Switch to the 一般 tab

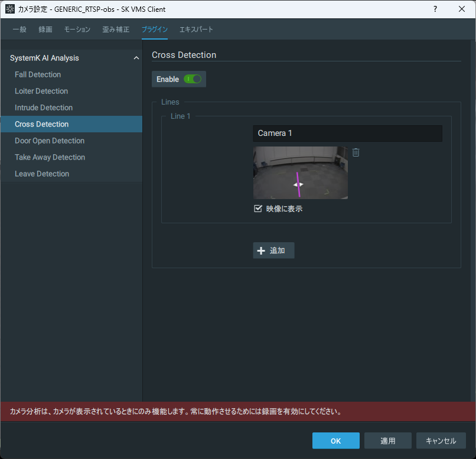(19, 30)
